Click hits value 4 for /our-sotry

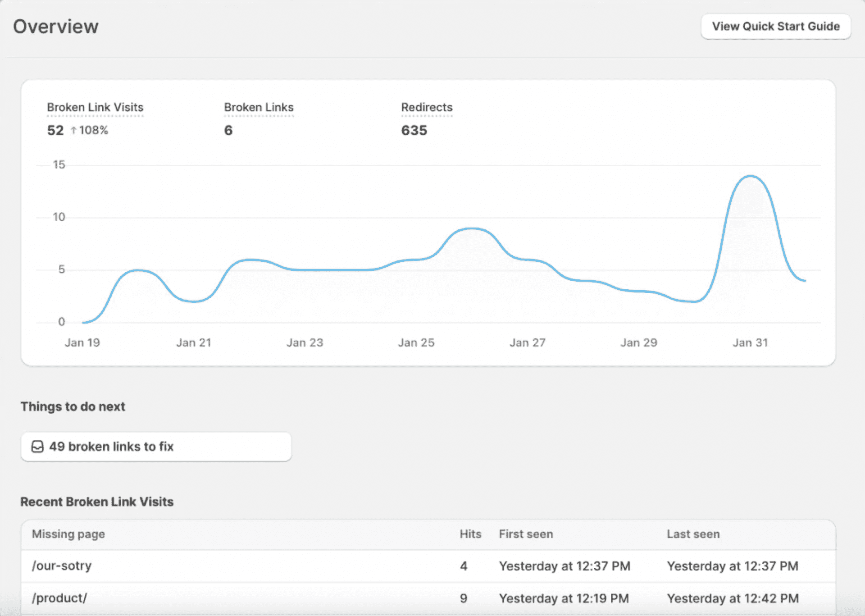click(x=464, y=566)
